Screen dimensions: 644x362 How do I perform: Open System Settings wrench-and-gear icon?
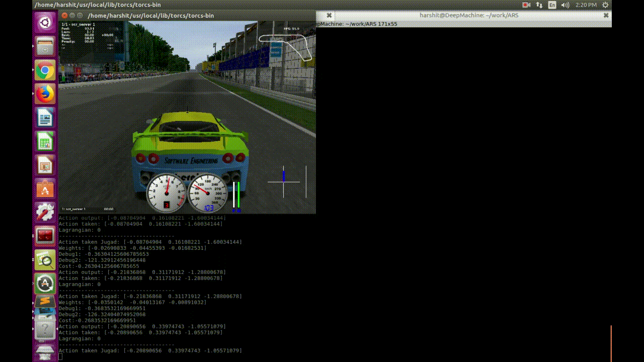(45, 213)
